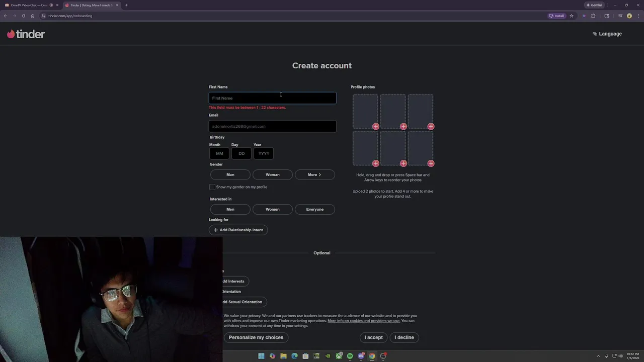
Task: Toggle Show my gender on my profile
Action: click(212, 187)
